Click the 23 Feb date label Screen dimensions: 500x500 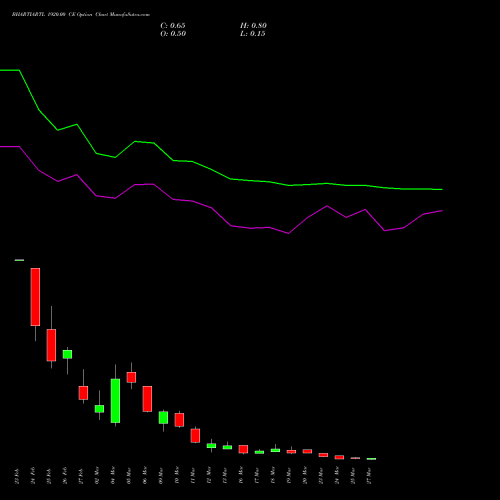[17, 476]
